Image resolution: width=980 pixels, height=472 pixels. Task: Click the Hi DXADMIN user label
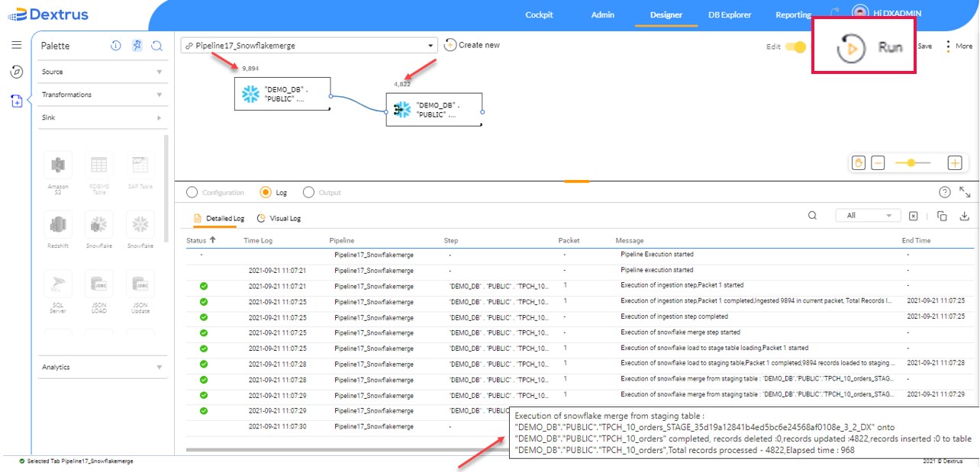tap(898, 14)
